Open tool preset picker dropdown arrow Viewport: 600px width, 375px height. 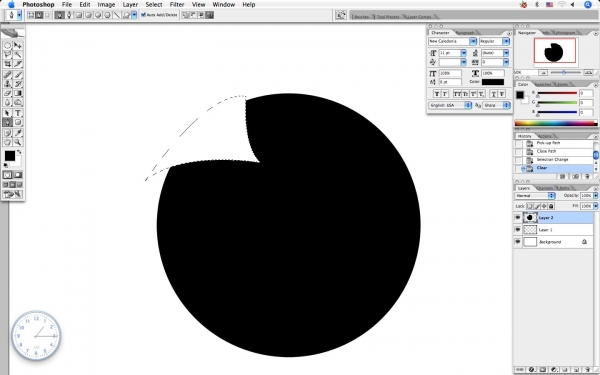20,15
